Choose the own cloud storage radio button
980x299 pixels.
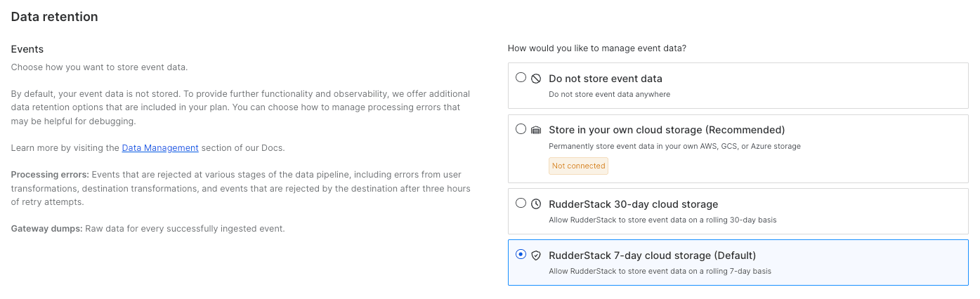coord(521,129)
